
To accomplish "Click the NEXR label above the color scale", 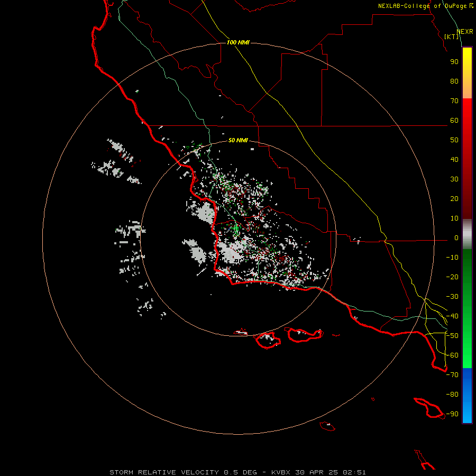I will pos(465,32).
